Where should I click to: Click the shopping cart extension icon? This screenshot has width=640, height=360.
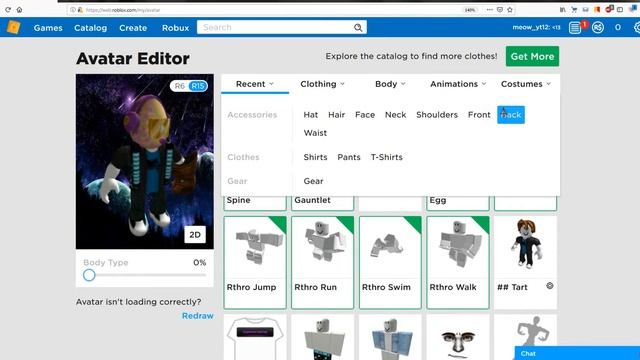click(x=574, y=9)
